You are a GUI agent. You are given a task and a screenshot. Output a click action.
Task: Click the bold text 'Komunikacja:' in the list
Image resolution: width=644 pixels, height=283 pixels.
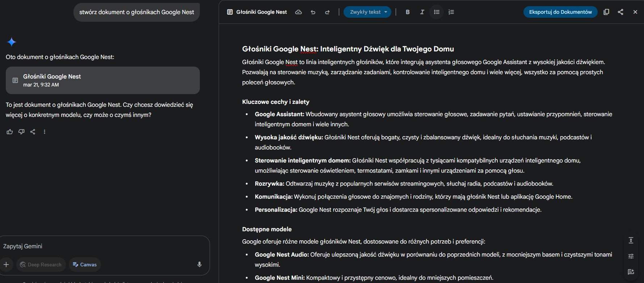coord(274,197)
